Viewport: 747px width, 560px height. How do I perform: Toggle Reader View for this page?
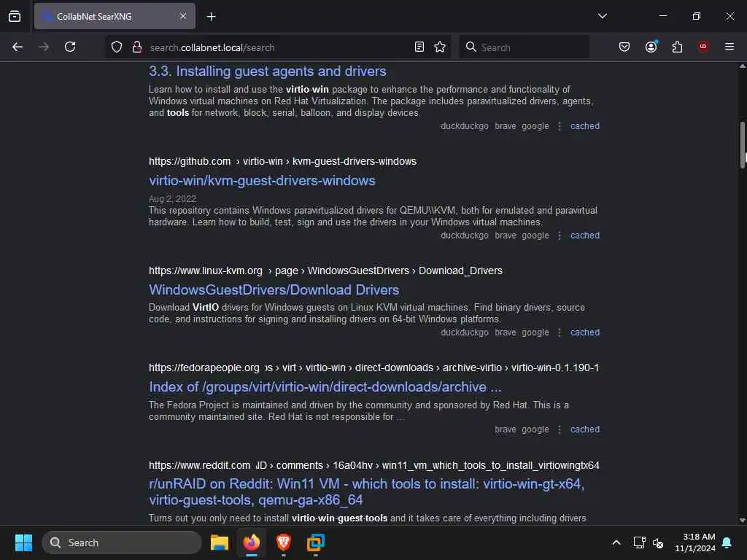(x=419, y=47)
